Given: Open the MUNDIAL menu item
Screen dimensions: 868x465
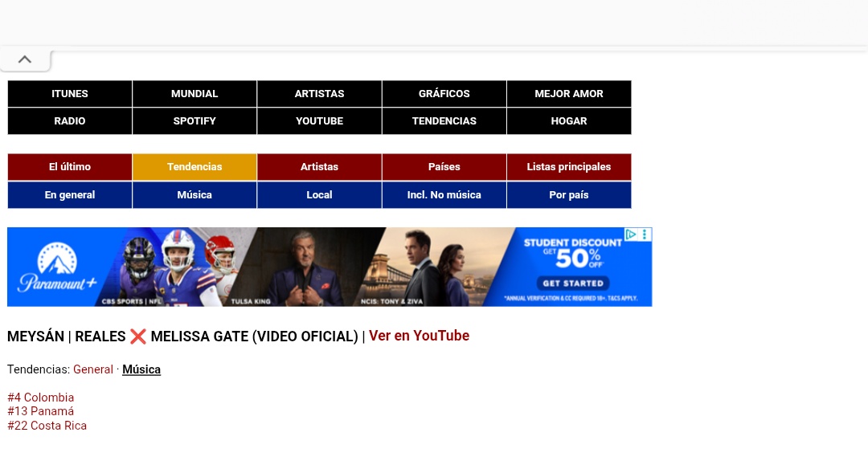Looking at the screenshot, I should [194, 93].
